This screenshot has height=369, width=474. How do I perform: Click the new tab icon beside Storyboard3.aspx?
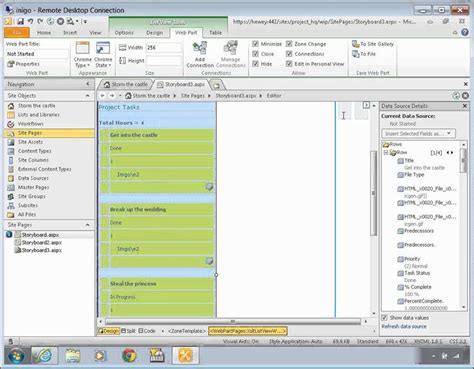coord(217,85)
